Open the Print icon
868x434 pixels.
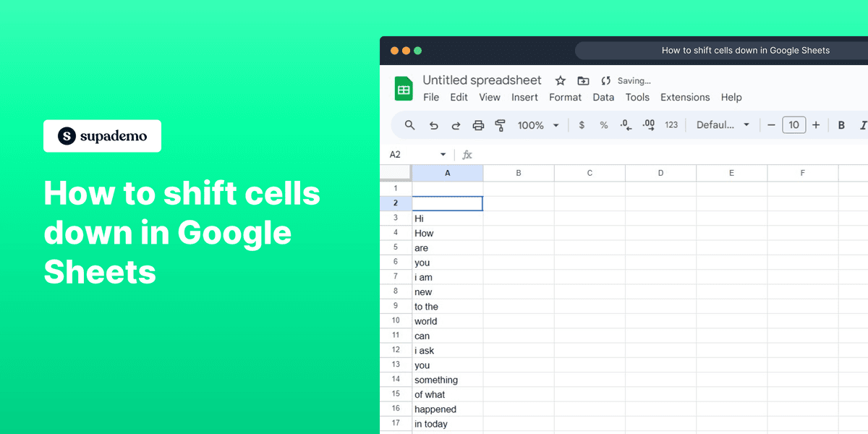pyautogui.click(x=478, y=124)
